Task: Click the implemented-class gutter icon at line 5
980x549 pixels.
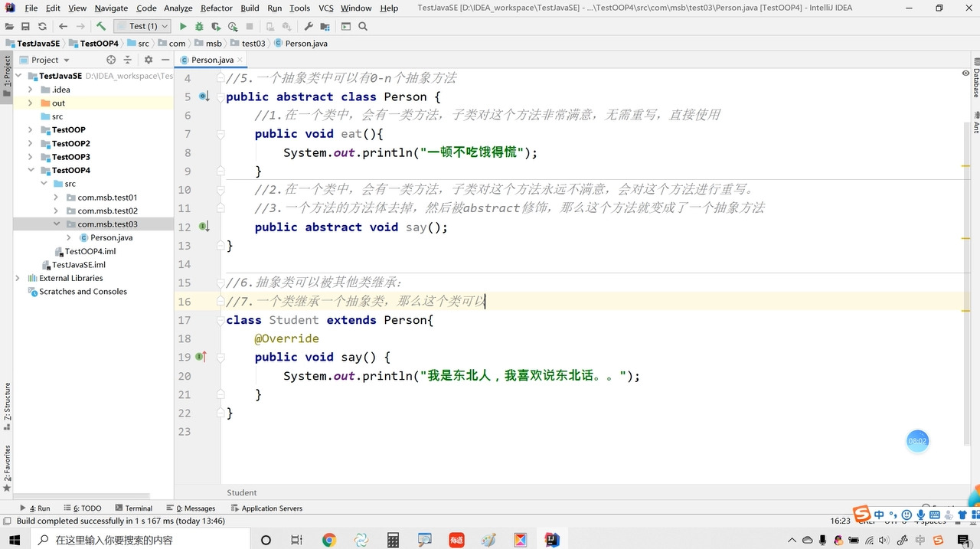Action: (204, 96)
